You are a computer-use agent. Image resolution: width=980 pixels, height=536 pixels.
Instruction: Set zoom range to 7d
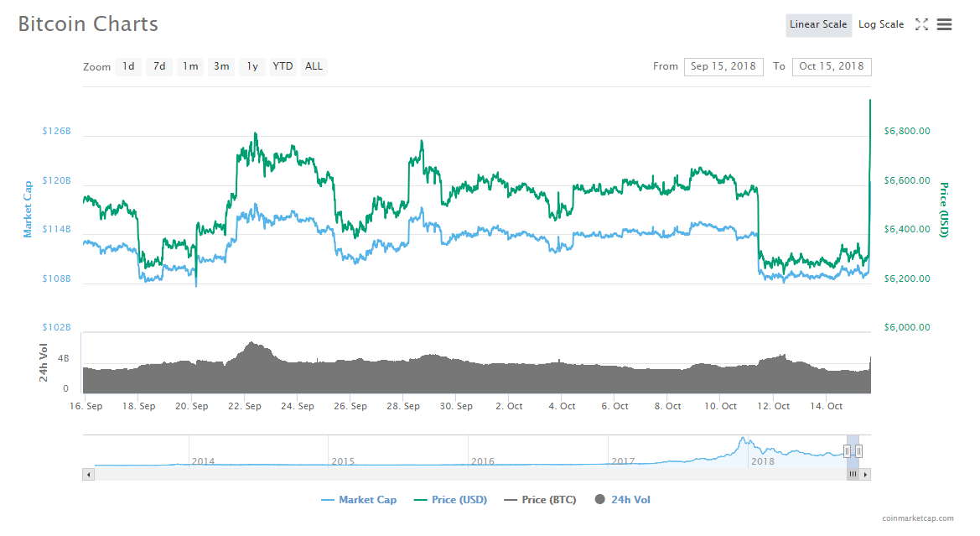click(x=159, y=66)
